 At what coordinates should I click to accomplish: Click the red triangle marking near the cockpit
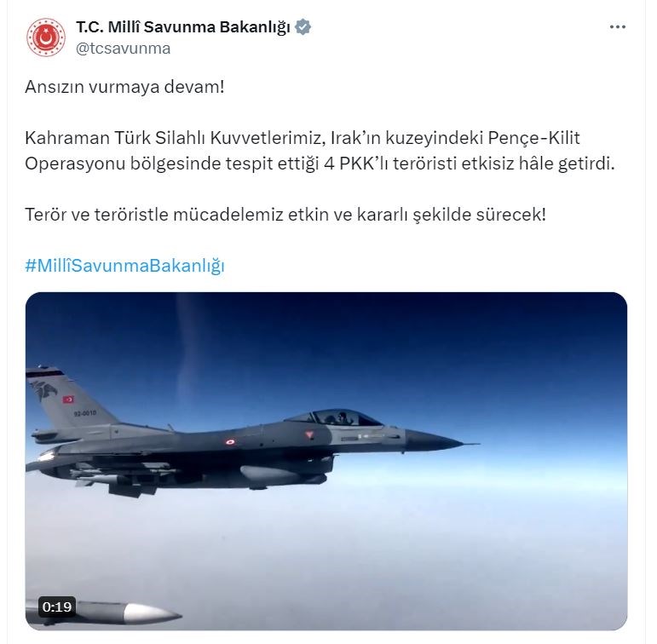point(309,435)
